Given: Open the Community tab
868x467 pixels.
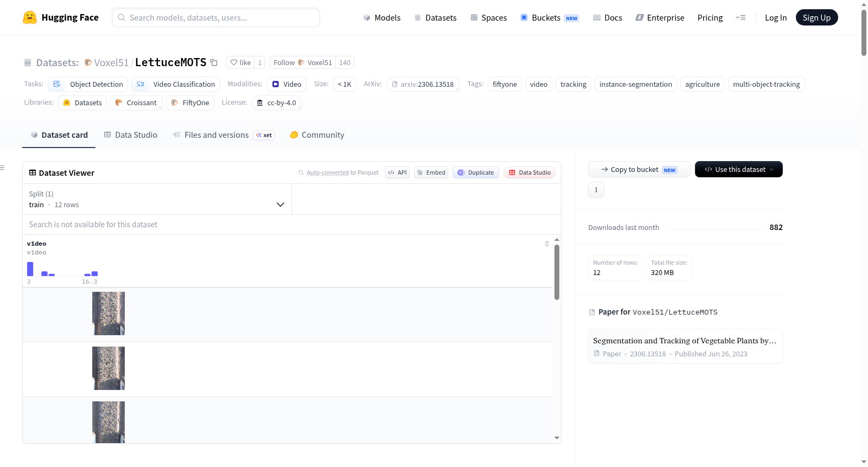Looking at the screenshot, I should click(317, 135).
